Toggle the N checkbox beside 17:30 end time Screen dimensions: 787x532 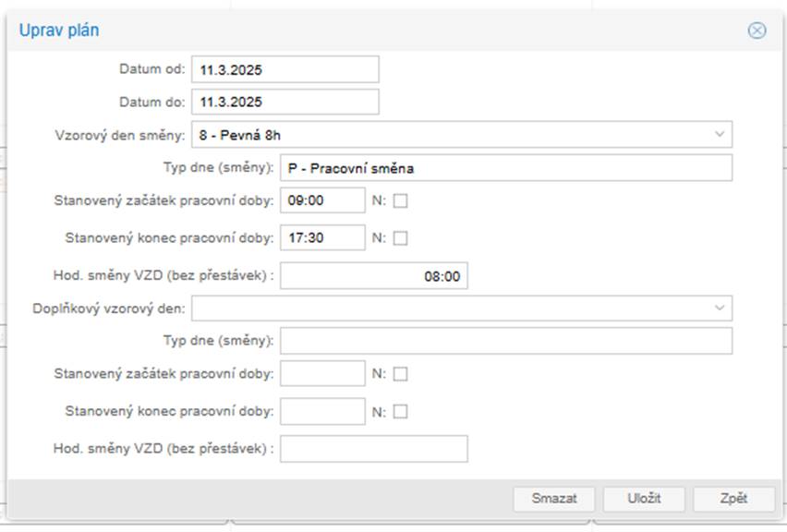pyautogui.click(x=400, y=237)
